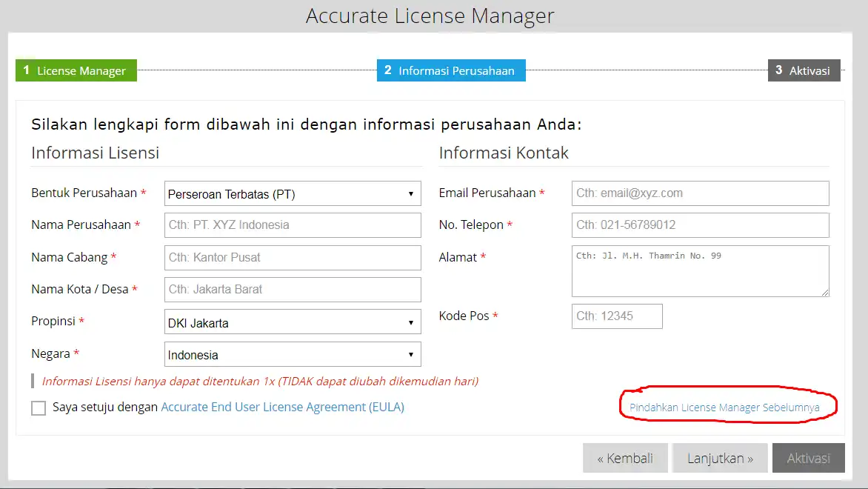Click the Informasi Kontak heading
This screenshot has height=489, width=868.
click(504, 153)
